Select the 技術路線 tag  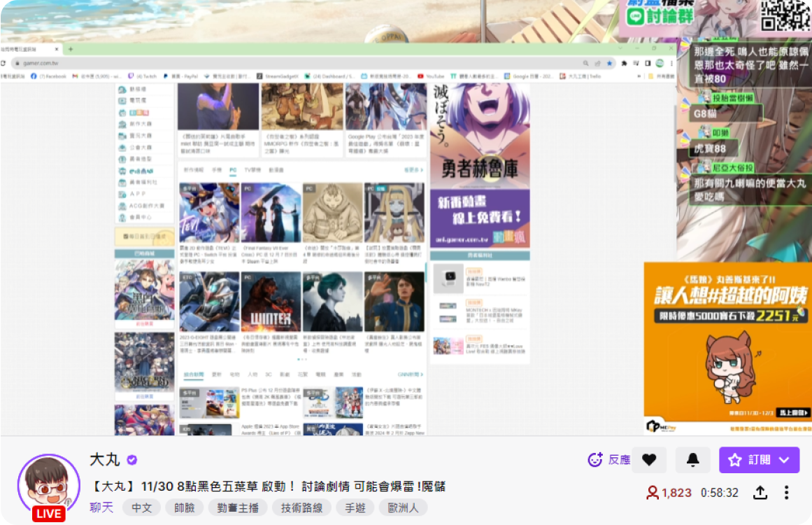301,508
